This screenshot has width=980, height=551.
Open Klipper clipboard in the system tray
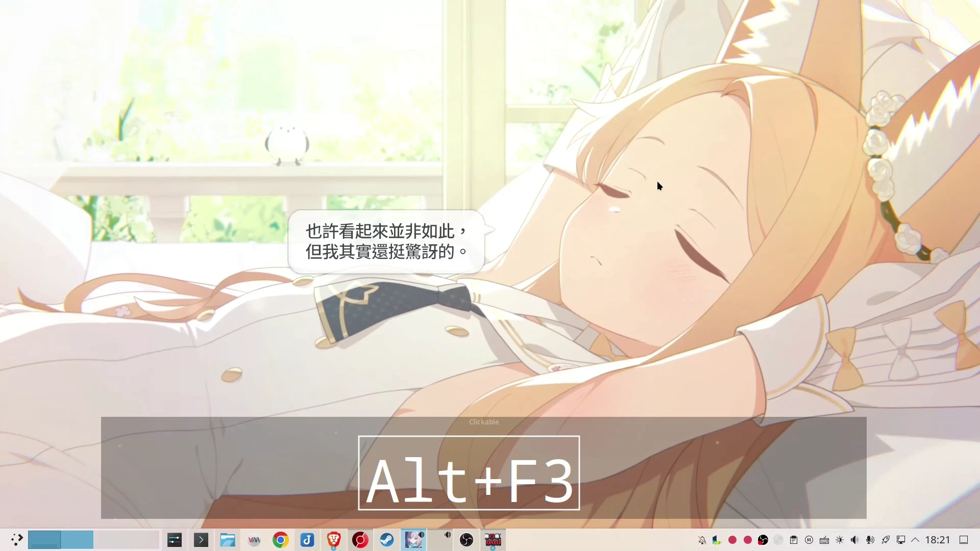[794, 540]
